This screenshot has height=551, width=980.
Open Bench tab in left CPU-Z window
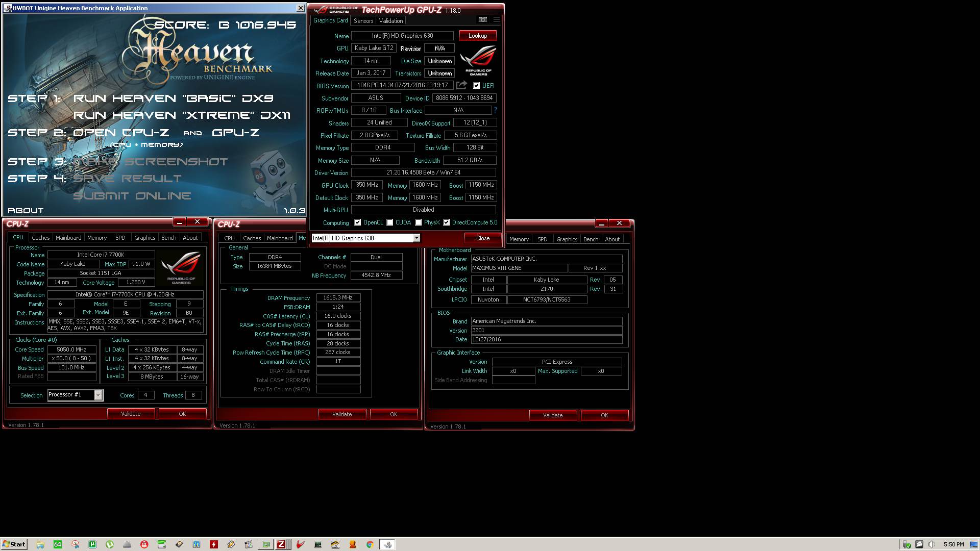[x=168, y=238]
